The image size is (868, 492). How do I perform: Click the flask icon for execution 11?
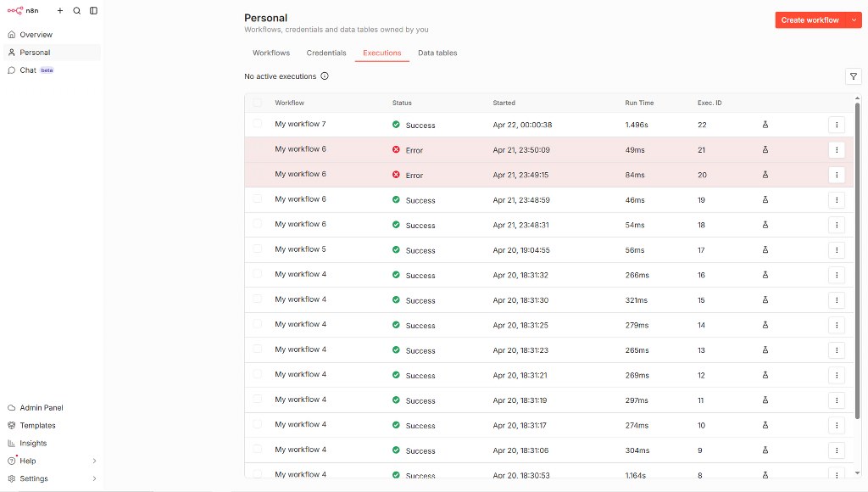765,400
